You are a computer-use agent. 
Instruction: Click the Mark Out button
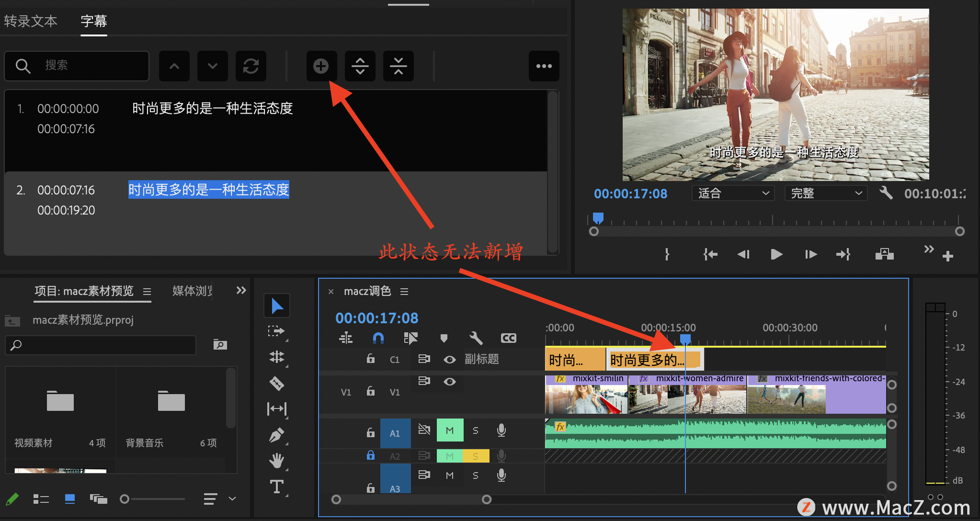coord(667,254)
